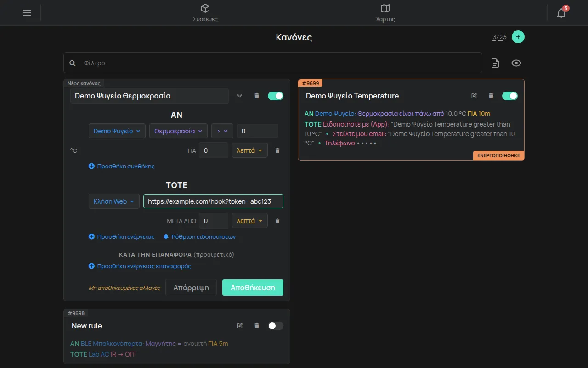Open the ΓΙΑ duration unit λεπτά dropdown

[250, 150]
